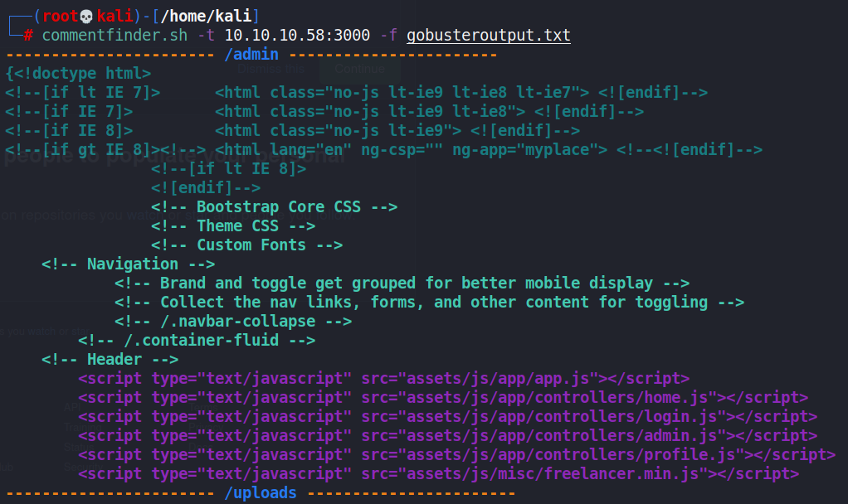Click the skull icon in the prompt
The width and height of the screenshot is (848, 504).
pos(86,17)
